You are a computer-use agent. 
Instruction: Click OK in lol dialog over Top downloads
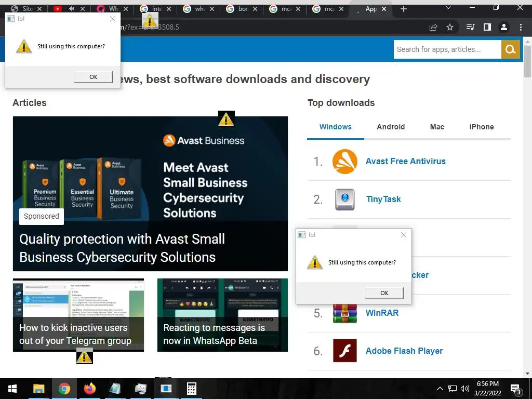pyautogui.click(x=384, y=293)
